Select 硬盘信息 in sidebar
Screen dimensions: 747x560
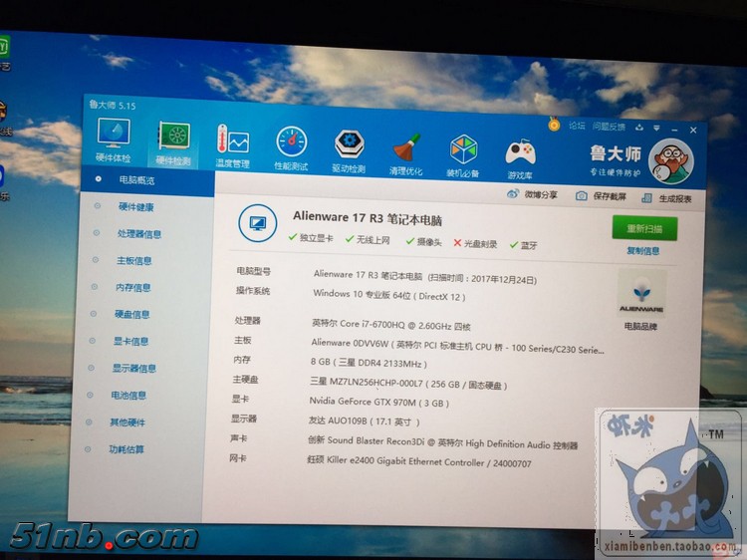pos(131,314)
